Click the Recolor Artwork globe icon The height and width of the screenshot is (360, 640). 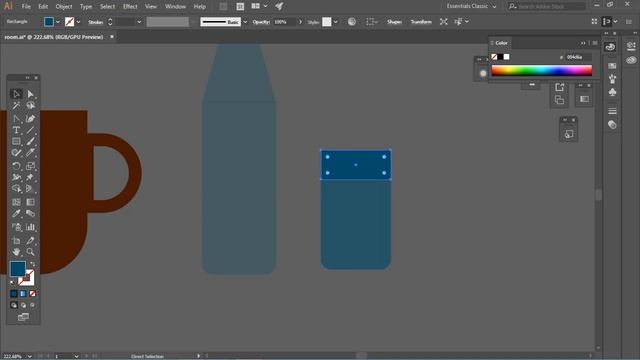[352, 22]
